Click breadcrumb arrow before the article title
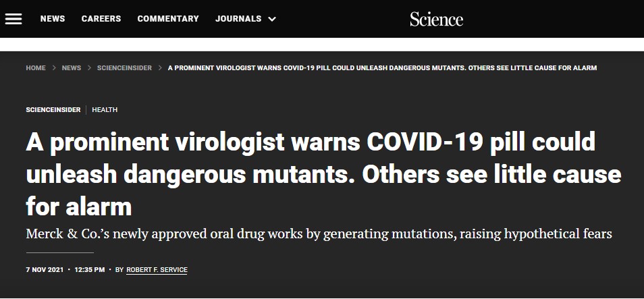644x299 pixels. click(160, 68)
